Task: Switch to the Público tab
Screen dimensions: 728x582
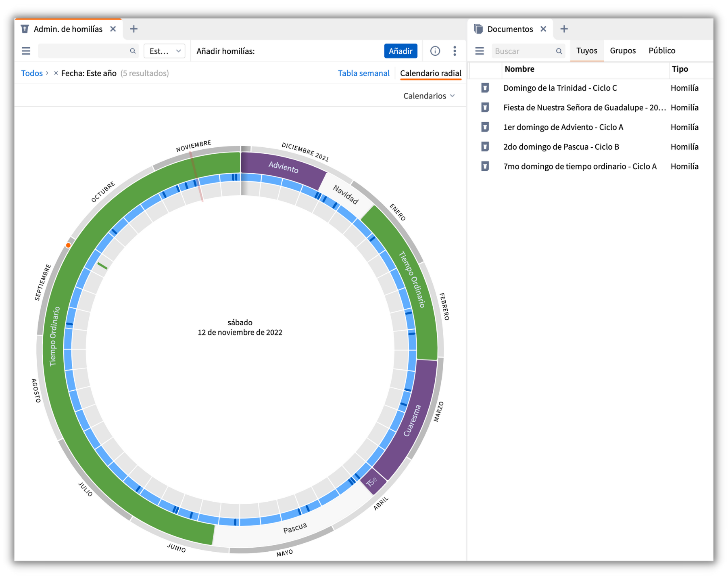Action: click(662, 50)
